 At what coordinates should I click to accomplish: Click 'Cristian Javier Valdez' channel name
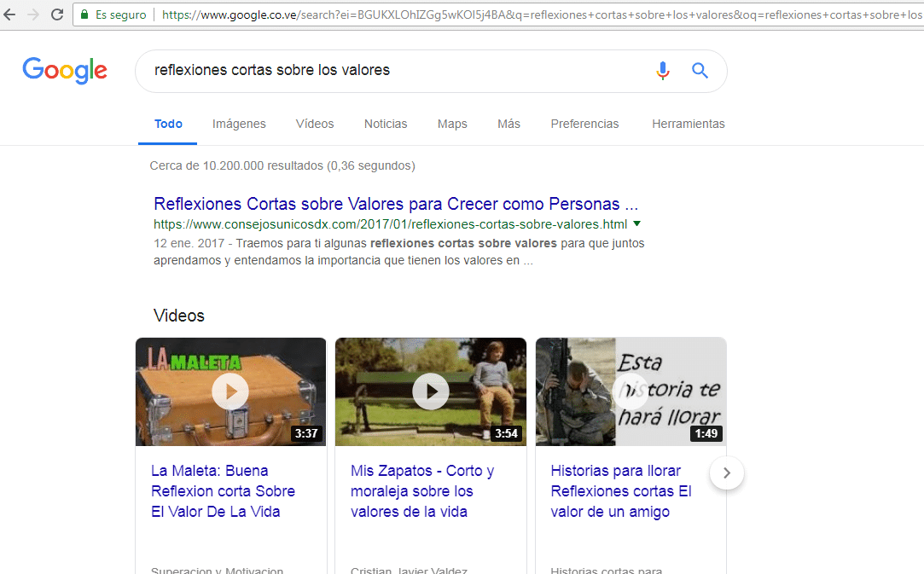pos(409,570)
